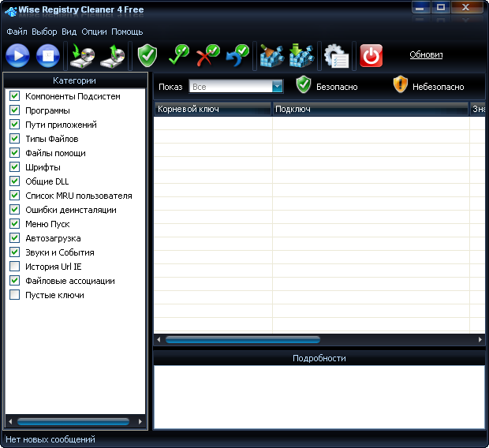Click the Безопасно green shield icon
Screen dimensions: 489x448
pyautogui.click(x=304, y=84)
